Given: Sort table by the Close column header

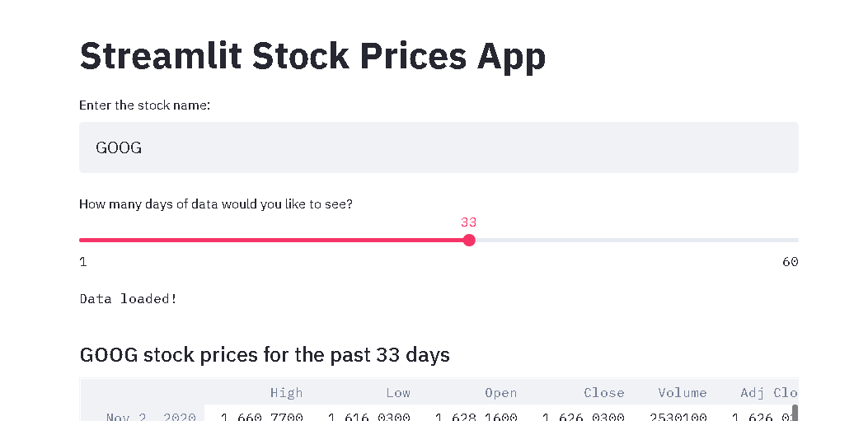Looking at the screenshot, I should tap(604, 393).
